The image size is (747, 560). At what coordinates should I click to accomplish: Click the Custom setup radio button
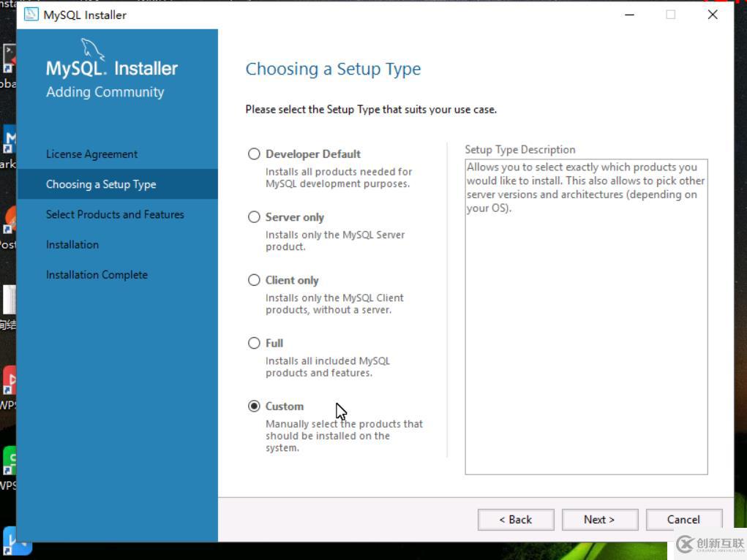[x=254, y=406]
